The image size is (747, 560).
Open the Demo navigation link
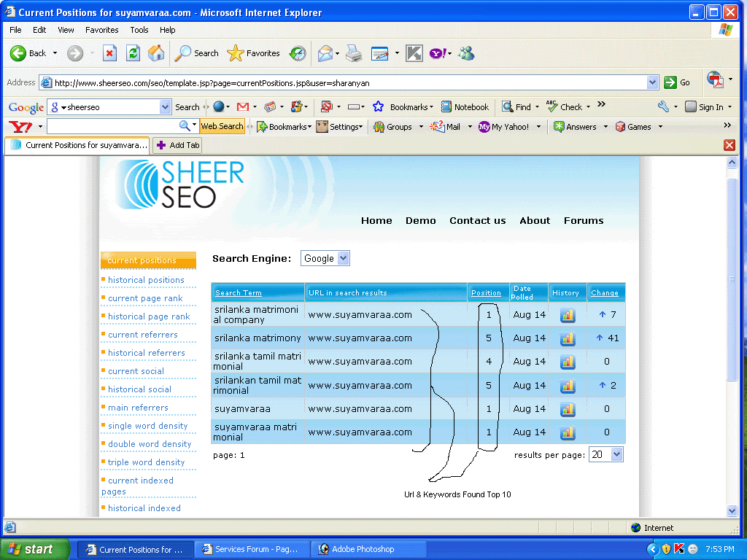(421, 220)
